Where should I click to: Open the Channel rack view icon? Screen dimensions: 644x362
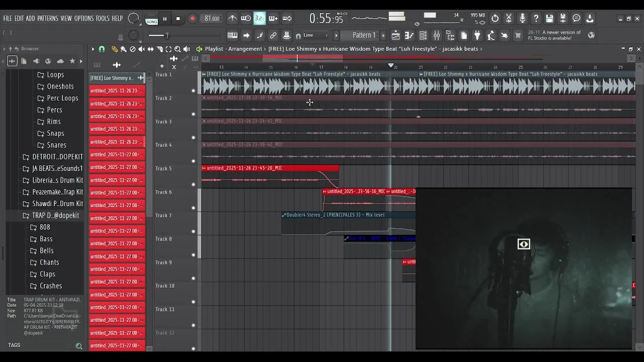pos(423,35)
